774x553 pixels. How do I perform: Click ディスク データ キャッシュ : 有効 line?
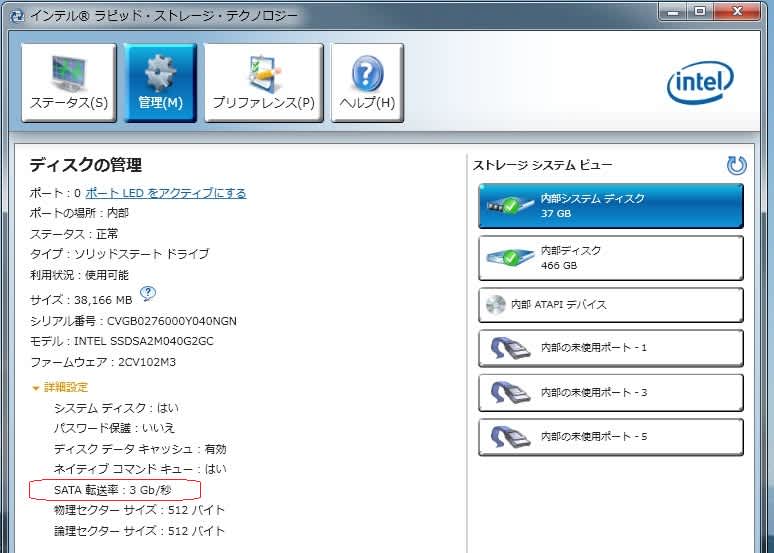[x=140, y=449]
